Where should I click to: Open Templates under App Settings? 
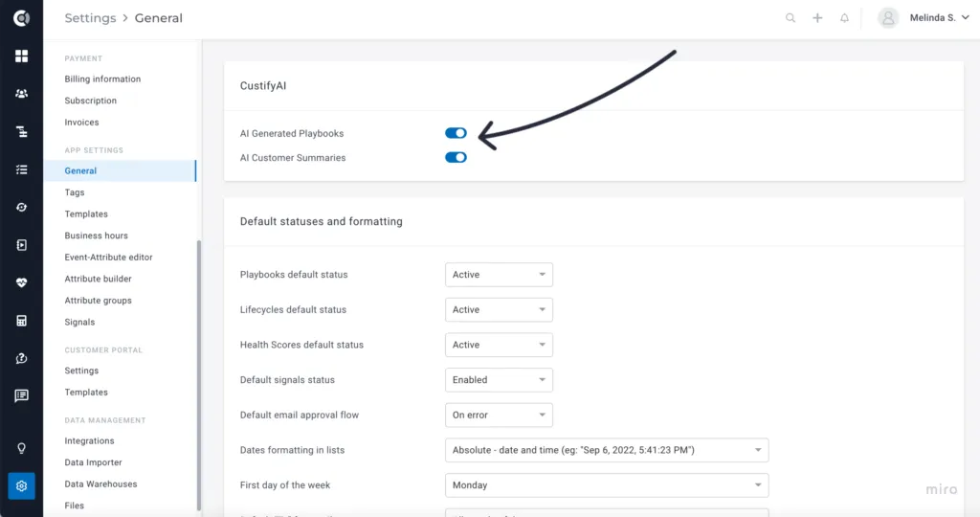tap(86, 214)
